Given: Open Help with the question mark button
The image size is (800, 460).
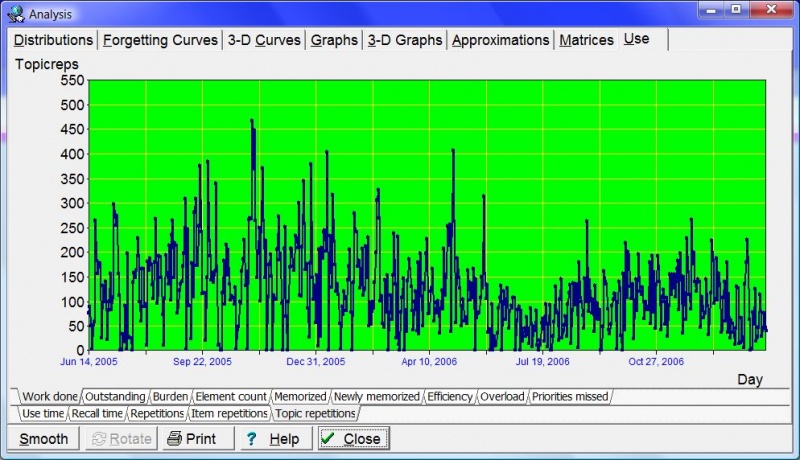Looking at the screenshot, I should tap(272, 439).
